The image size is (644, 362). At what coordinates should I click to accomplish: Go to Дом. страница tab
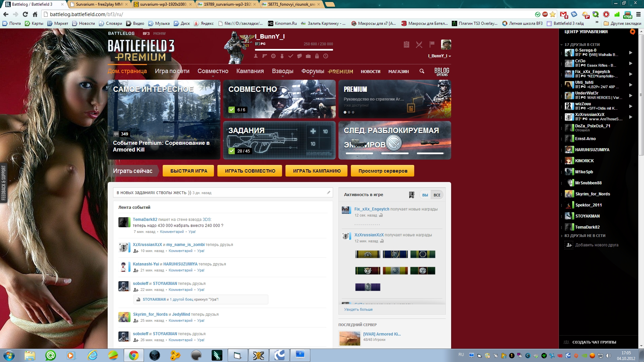(127, 71)
